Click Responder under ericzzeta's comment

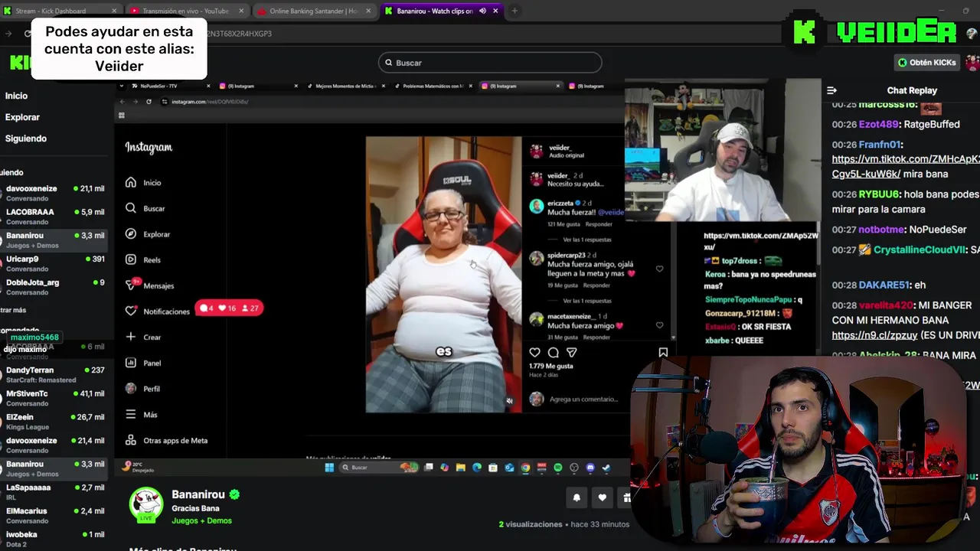(598, 224)
